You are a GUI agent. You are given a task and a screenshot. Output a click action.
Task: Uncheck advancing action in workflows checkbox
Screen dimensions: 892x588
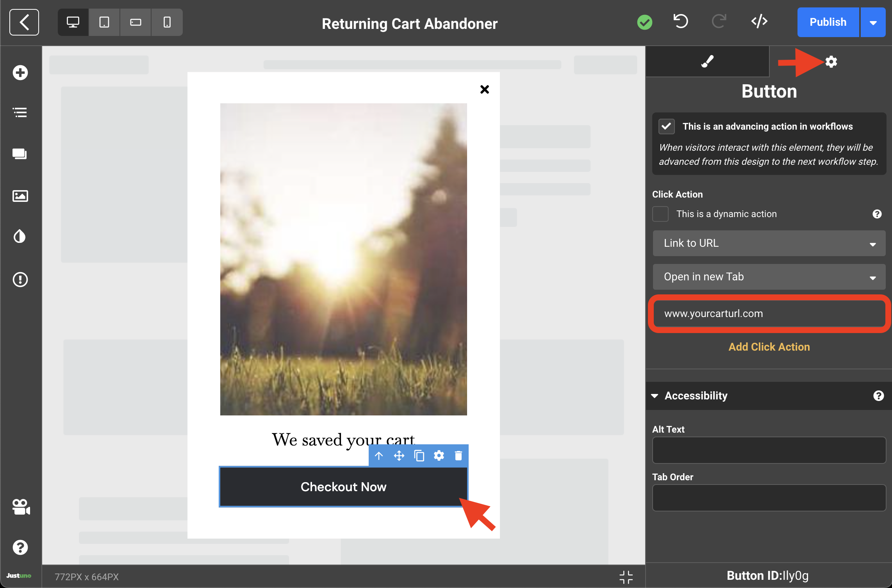coord(666,127)
